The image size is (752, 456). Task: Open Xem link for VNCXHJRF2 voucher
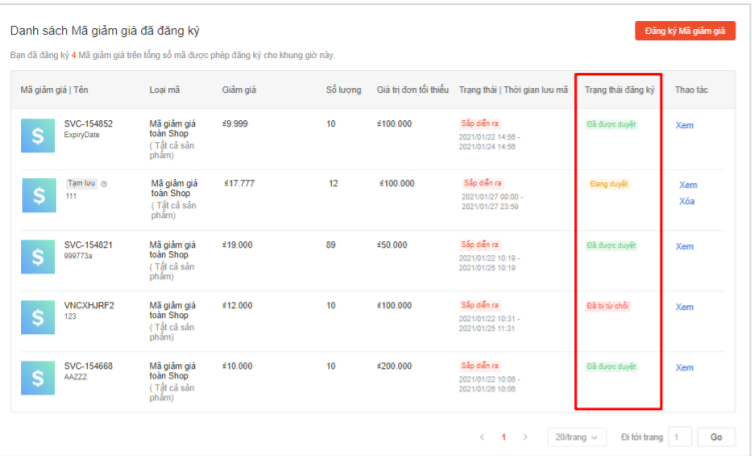[x=684, y=307]
